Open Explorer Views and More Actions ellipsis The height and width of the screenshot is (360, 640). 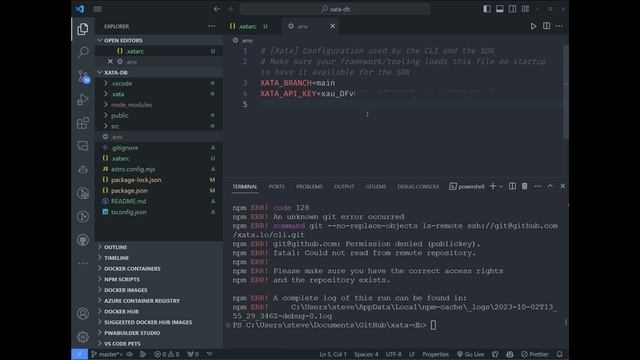[211, 26]
